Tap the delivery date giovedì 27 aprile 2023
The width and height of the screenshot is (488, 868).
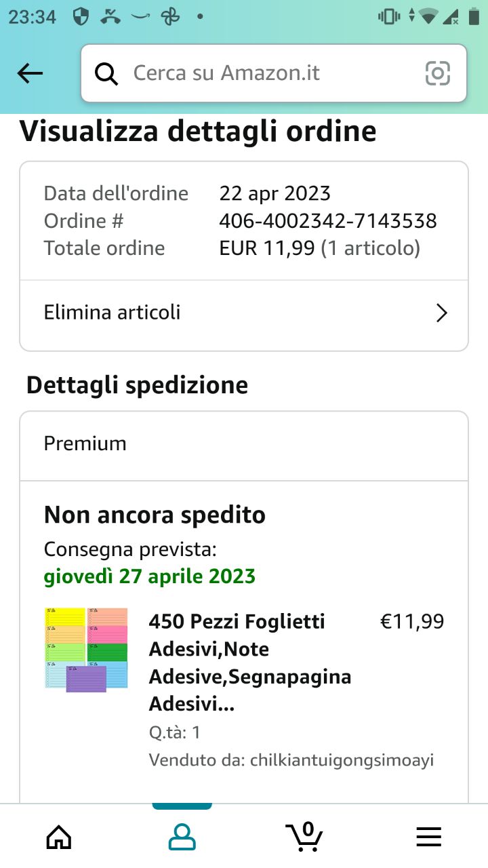(x=150, y=576)
